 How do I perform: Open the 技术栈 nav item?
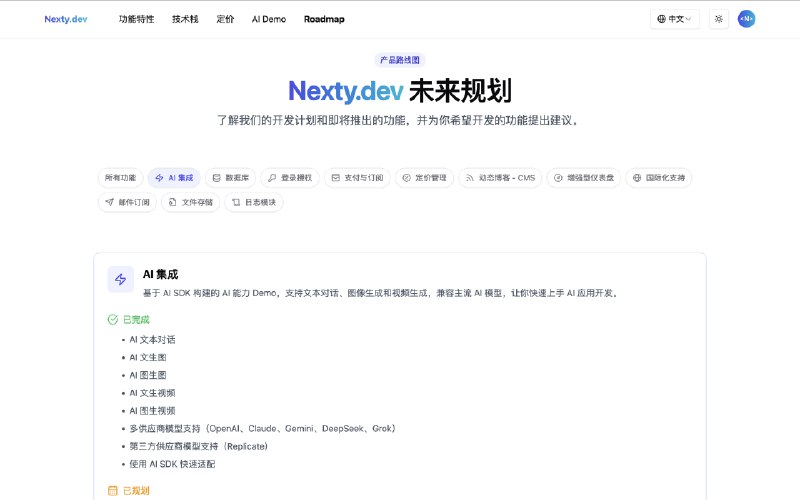(185, 19)
